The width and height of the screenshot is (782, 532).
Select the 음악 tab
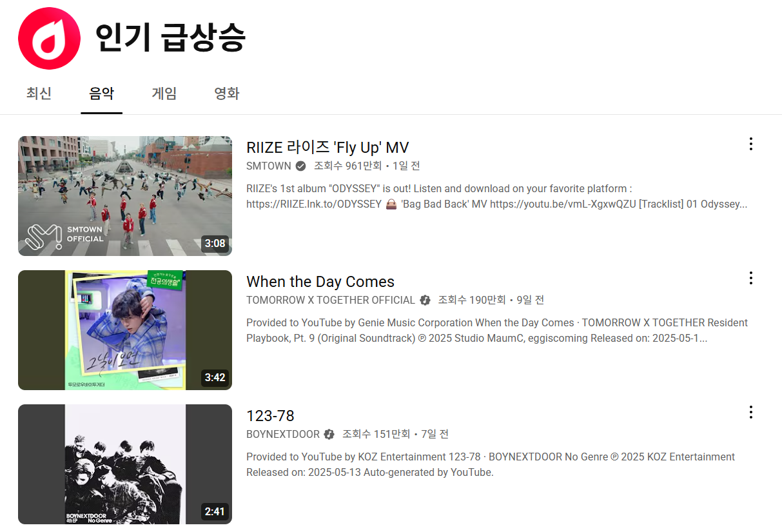pos(101,93)
